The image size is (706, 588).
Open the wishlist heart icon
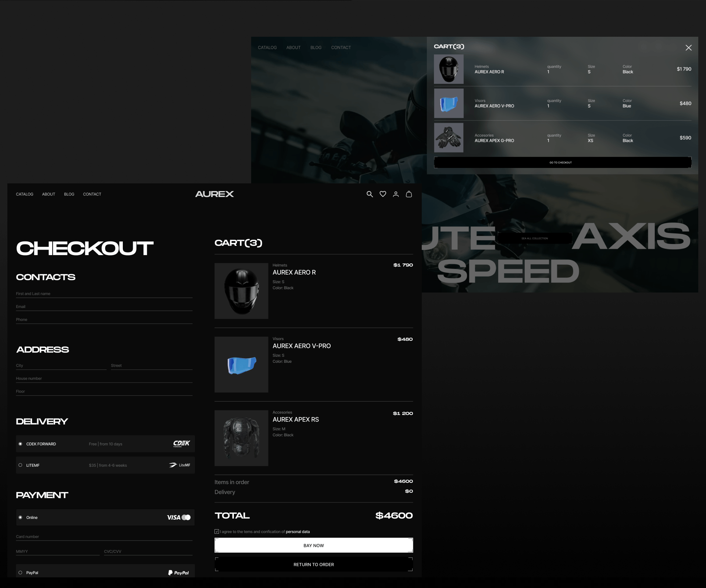click(383, 194)
